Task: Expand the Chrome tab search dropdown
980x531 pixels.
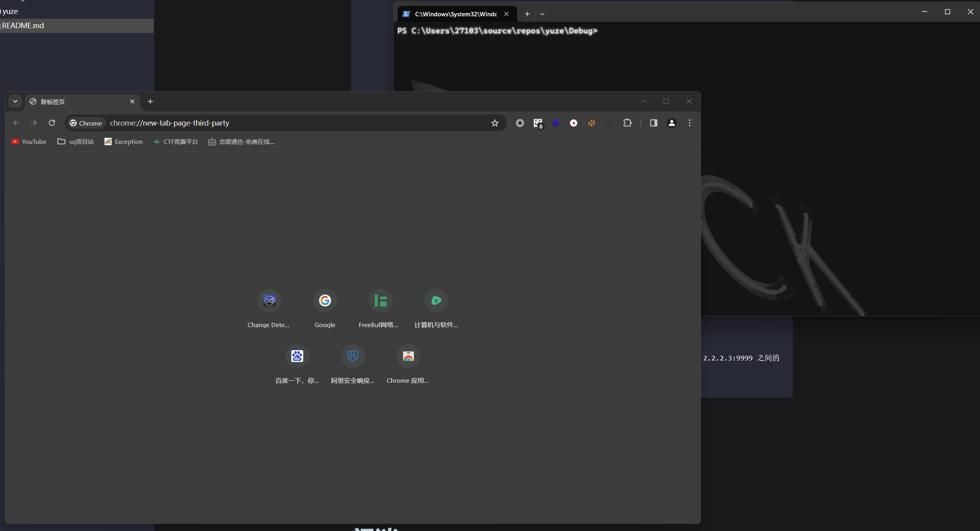Action: click(15, 101)
